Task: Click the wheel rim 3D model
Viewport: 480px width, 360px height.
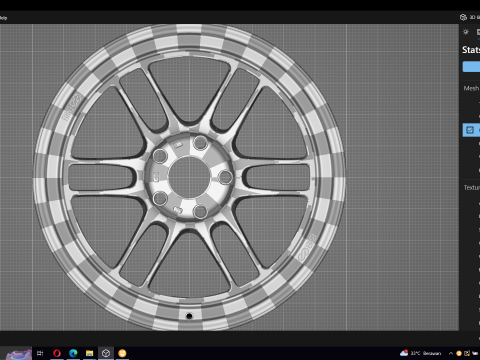Action: tap(189, 177)
